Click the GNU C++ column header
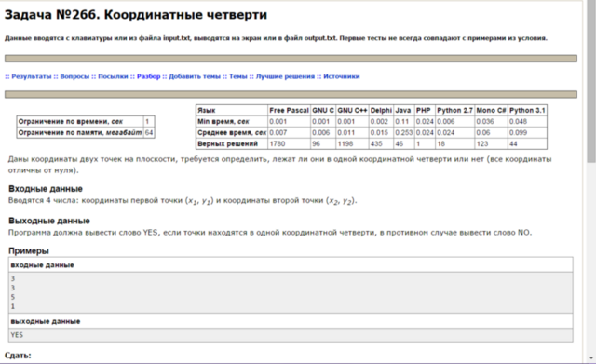 (x=352, y=110)
